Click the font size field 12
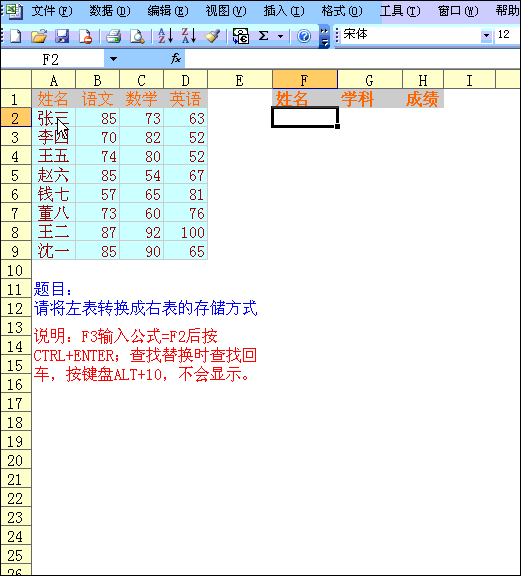The image size is (521, 576). coord(507,35)
